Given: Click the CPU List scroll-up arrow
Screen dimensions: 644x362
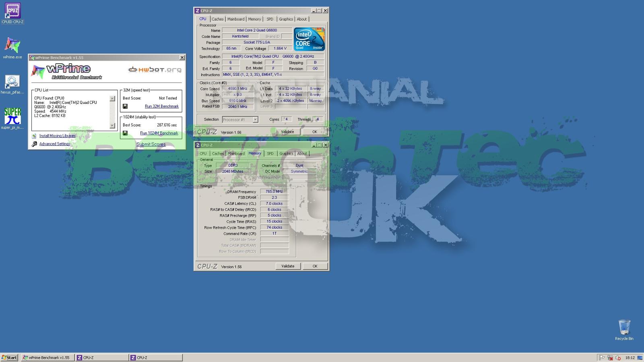Looking at the screenshot, I should (x=112, y=99).
